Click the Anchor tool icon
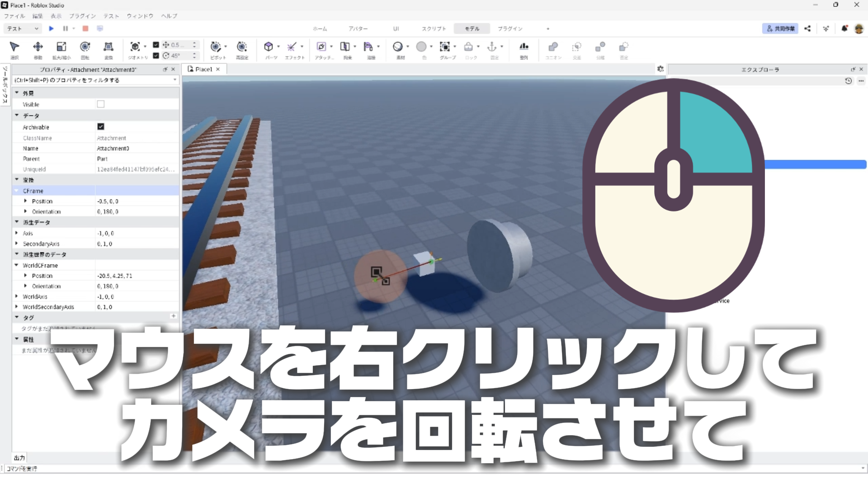The image size is (868, 488). pos(492,47)
